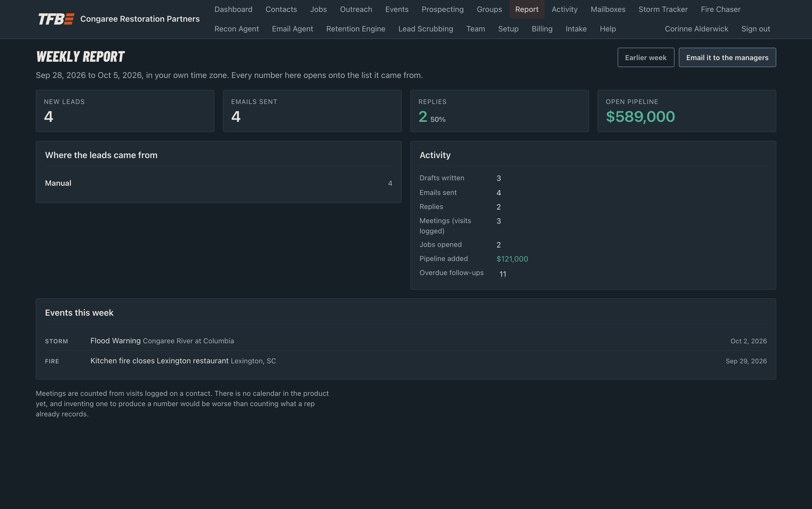Screen dimensions: 812x509
Task: Open the Jobs section
Action: [x=318, y=9]
